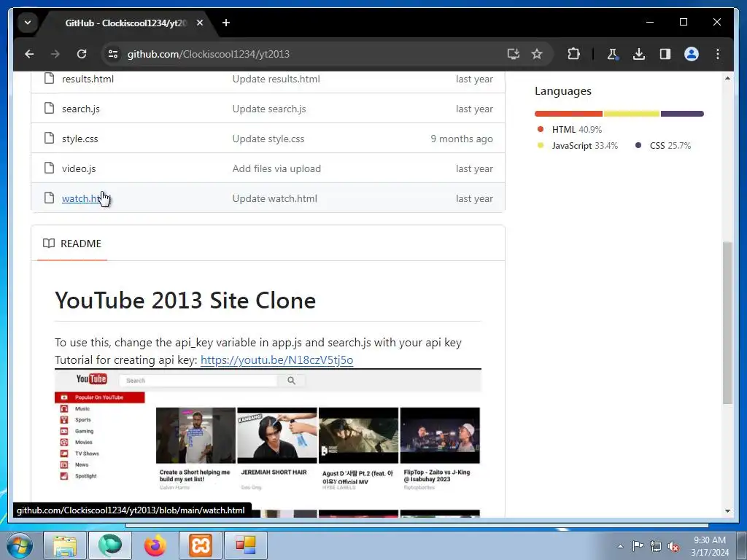Click the file icon beside search.js
This screenshot has height=560, width=747.
tap(49, 108)
